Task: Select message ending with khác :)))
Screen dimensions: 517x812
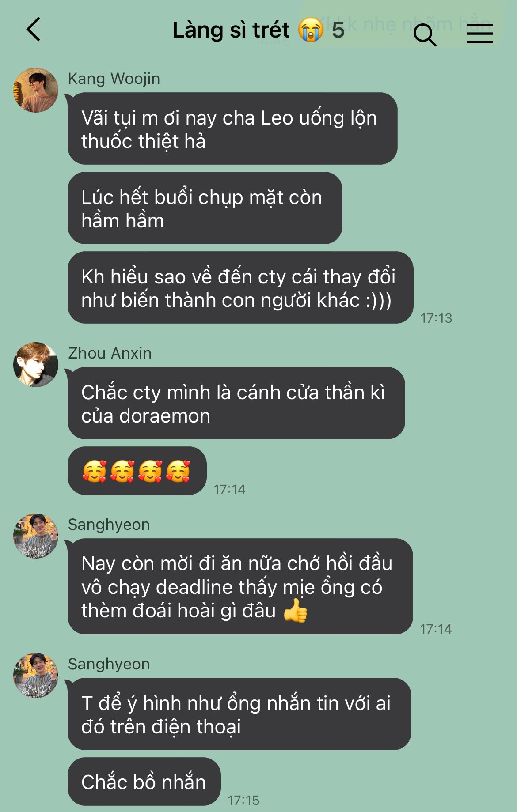Action: pyautogui.click(x=240, y=287)
